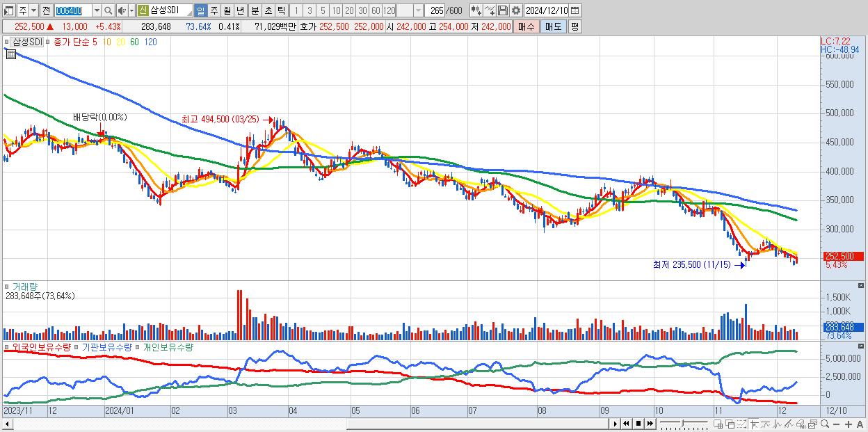This screenshot has height=432, width=868.
Task: Click the 평 button
Action: point(574,26)
